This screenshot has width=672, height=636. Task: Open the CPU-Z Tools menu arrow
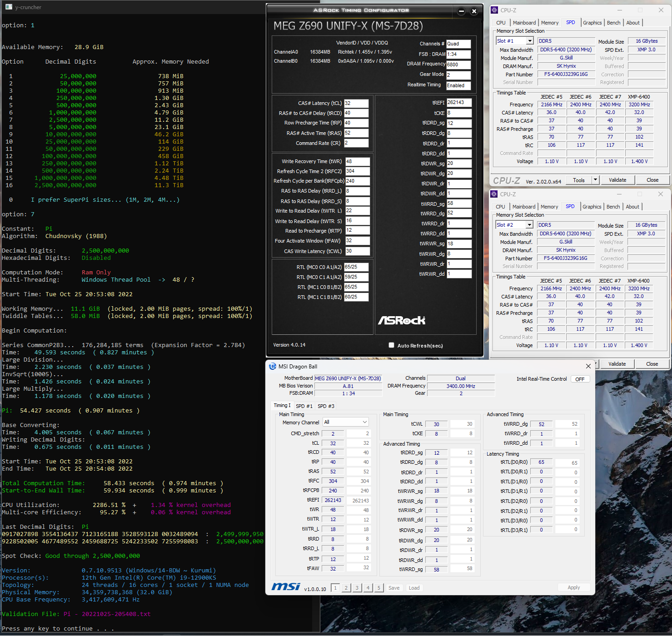pyautogui.click(x=595, y=180)
